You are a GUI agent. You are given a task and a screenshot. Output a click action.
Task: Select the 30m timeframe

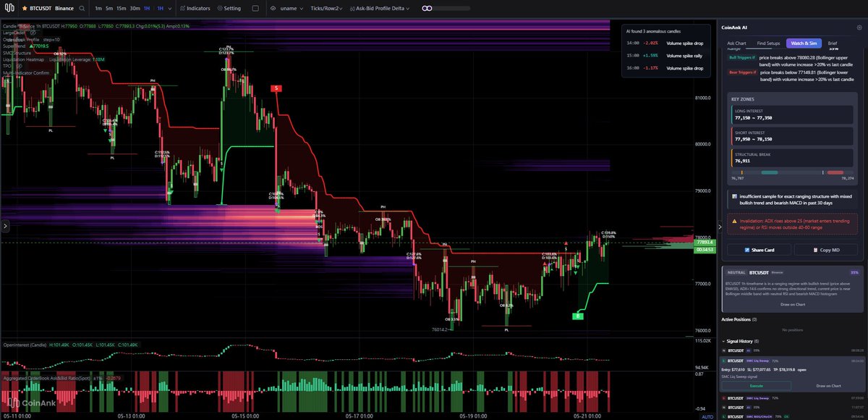[x=135, y=8]
